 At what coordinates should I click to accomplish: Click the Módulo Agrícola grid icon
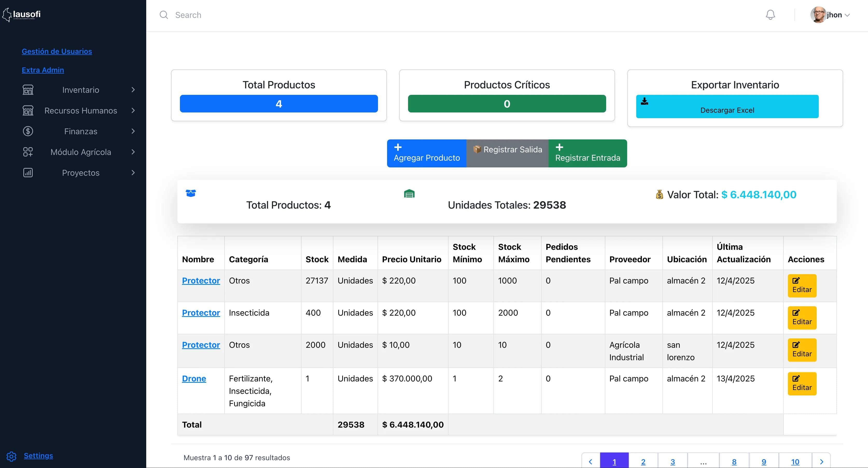point(28,152)
